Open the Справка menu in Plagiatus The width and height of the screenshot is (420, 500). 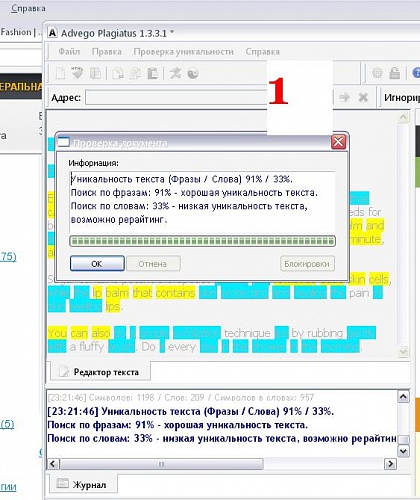(262, 52)
